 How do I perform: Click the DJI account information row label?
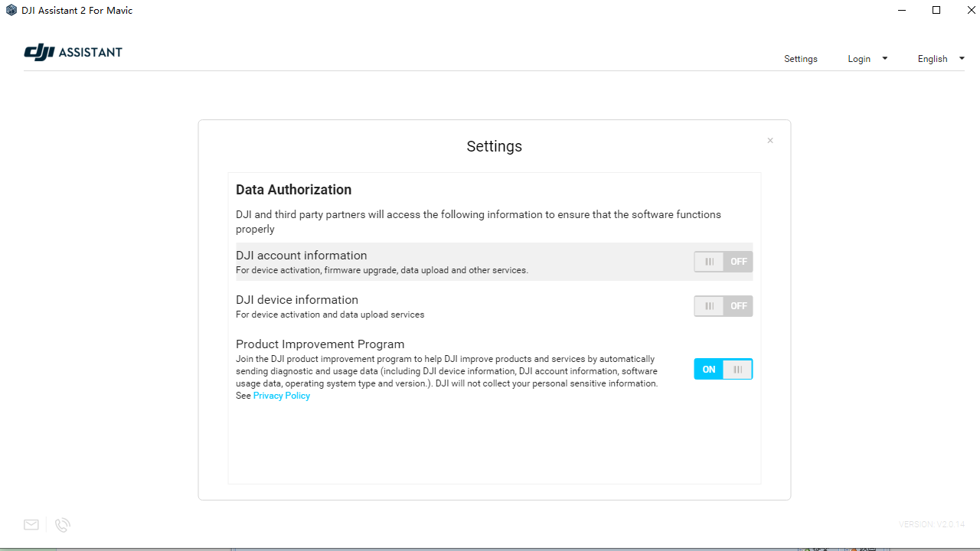pyautogui.click(x=301, y=256)
